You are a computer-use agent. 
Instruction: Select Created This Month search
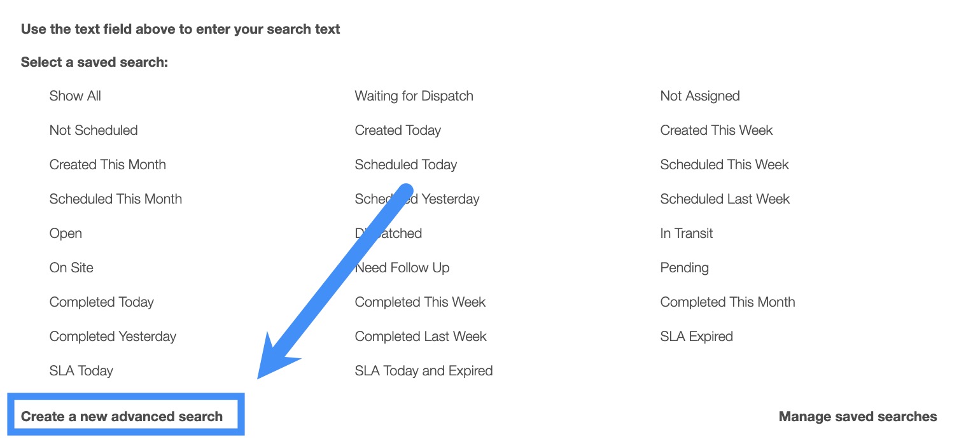pyautogui.click(x=108, y=165)
